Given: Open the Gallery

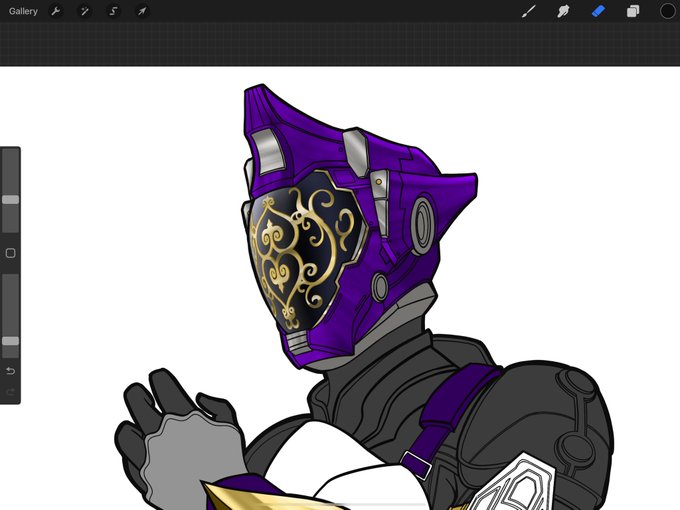Looking at the screenshot, I should (23, 11).
